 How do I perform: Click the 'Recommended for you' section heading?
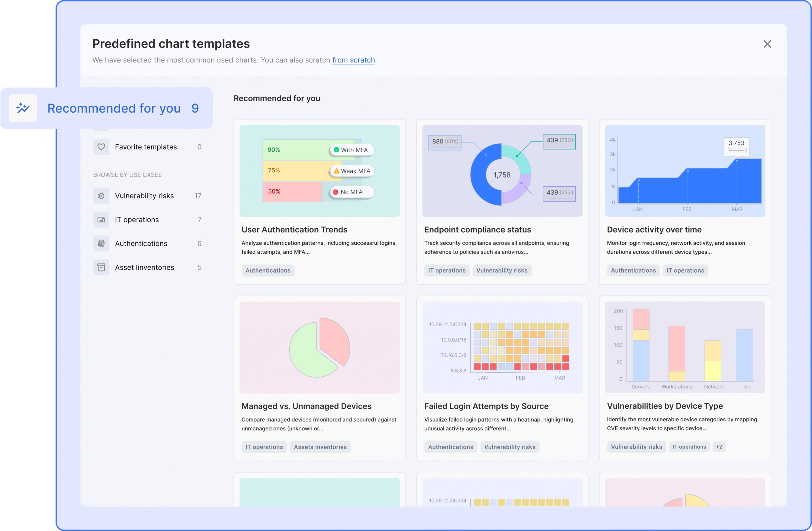pyautogui.click(x=277, y=98)
